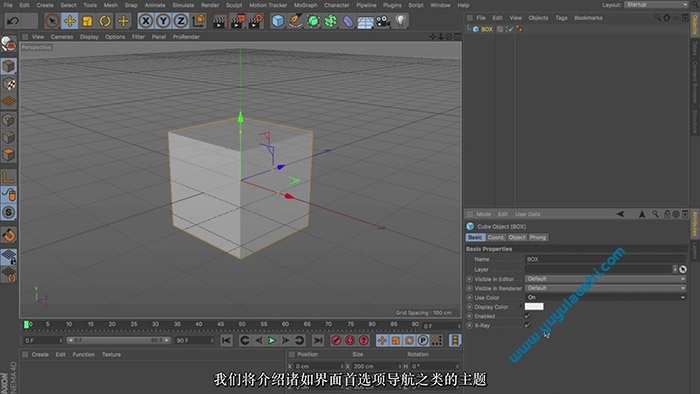Screen dimensions: 700x394
Task: Toggle BOX object enabled green checkmark
Action: 511,29
